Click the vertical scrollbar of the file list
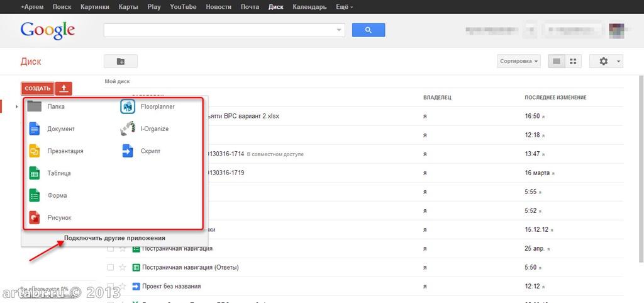 [x=641, y=169]
